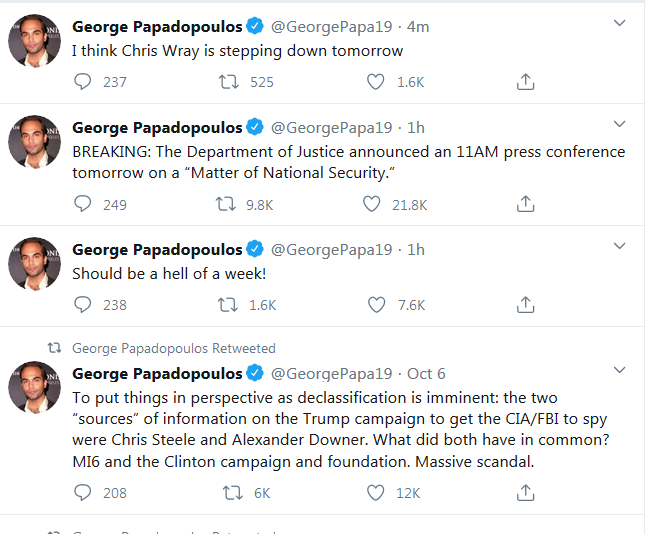Reply to the Chris Wray tweet
This screenshot has height=534, width=645.
tap(83, 81)
